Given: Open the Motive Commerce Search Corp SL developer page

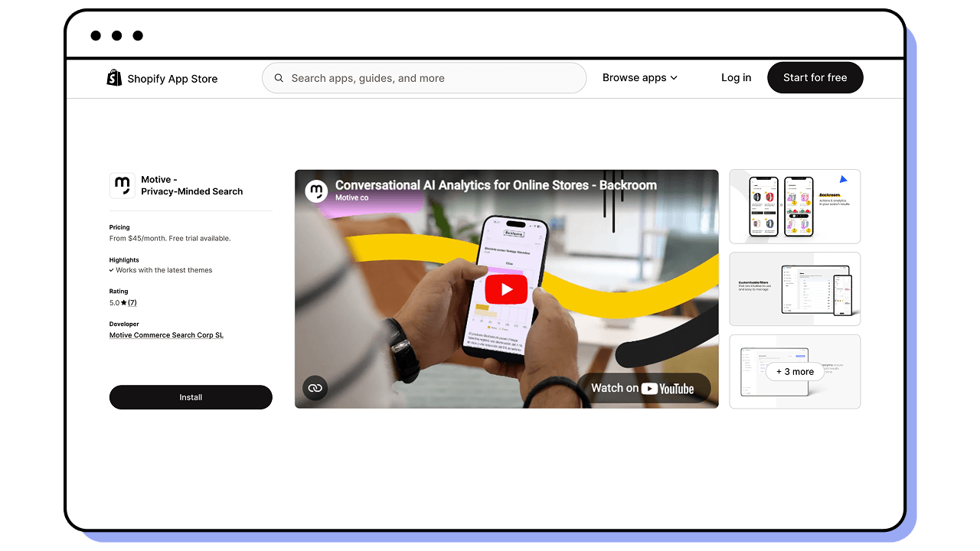Looking at the screenshot, I should click(166, 335).
